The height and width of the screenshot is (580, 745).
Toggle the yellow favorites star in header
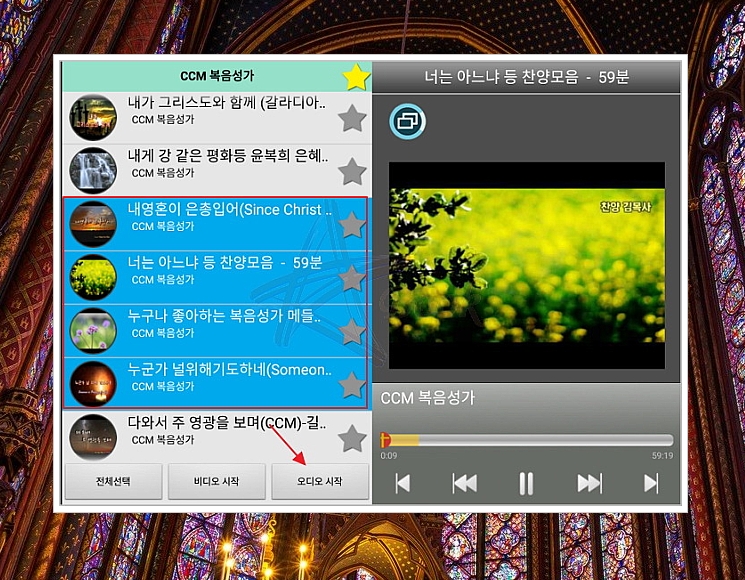coord(356,77)
